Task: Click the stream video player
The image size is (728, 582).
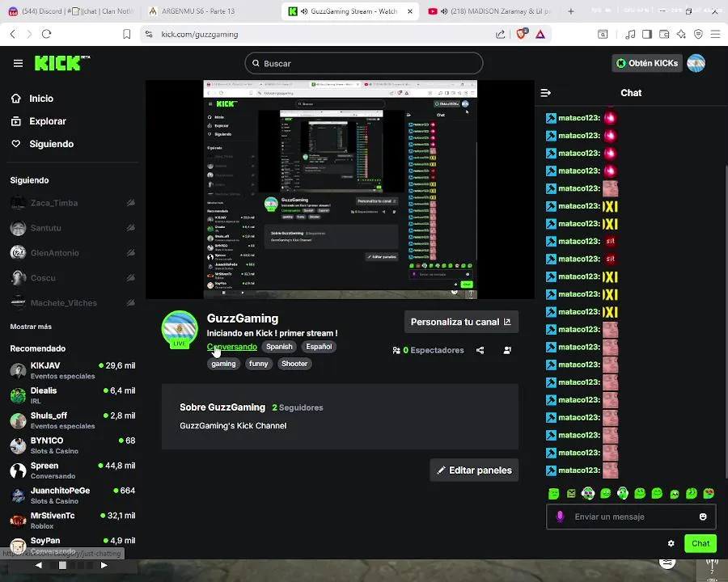Action: (340, 189)
